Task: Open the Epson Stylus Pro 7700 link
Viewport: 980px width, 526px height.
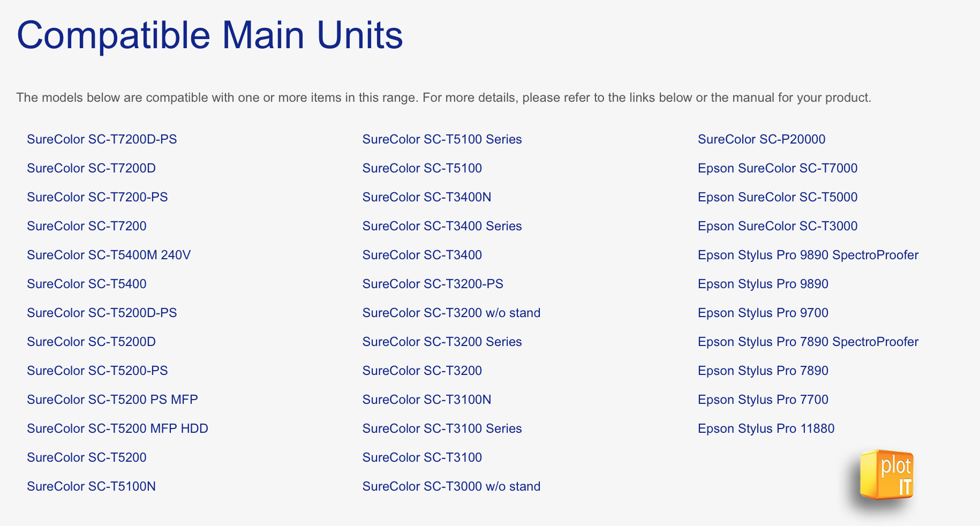Action: 763,400
